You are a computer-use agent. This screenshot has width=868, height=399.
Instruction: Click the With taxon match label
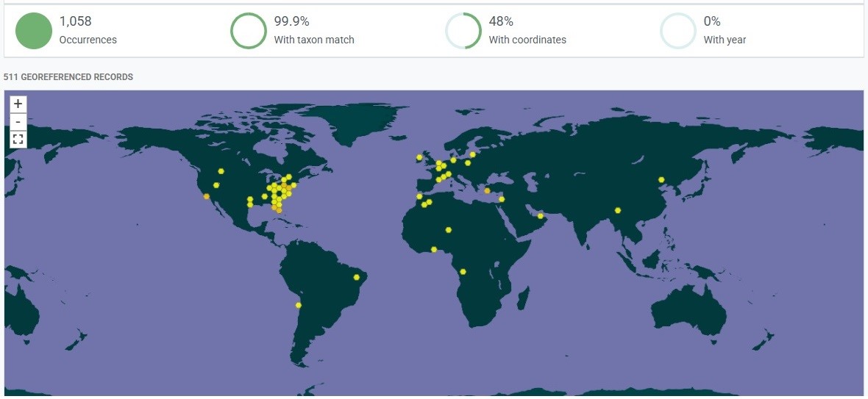[x=314, y=40]
